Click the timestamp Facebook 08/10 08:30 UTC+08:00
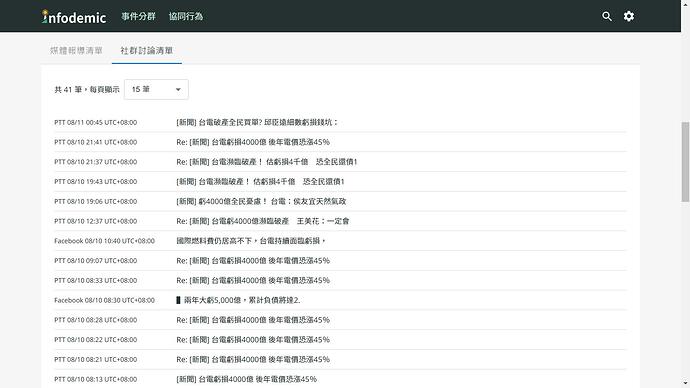The width and height of the screenshot is (690, 388). coord(104,300)
